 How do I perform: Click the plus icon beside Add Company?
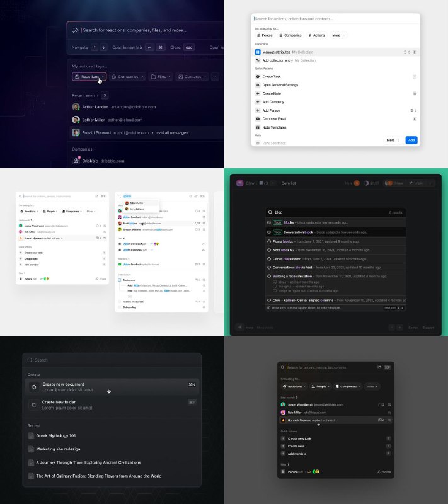258,101
